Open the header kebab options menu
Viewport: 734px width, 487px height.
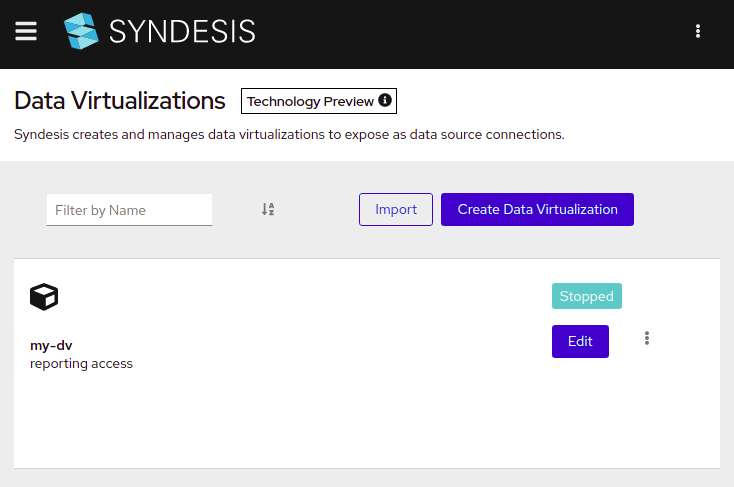[698, 31]
